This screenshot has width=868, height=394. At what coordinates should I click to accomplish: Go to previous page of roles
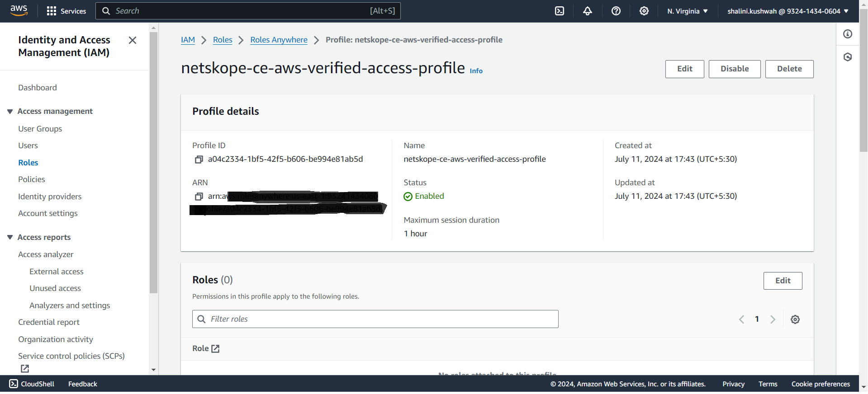click(741, 319)
